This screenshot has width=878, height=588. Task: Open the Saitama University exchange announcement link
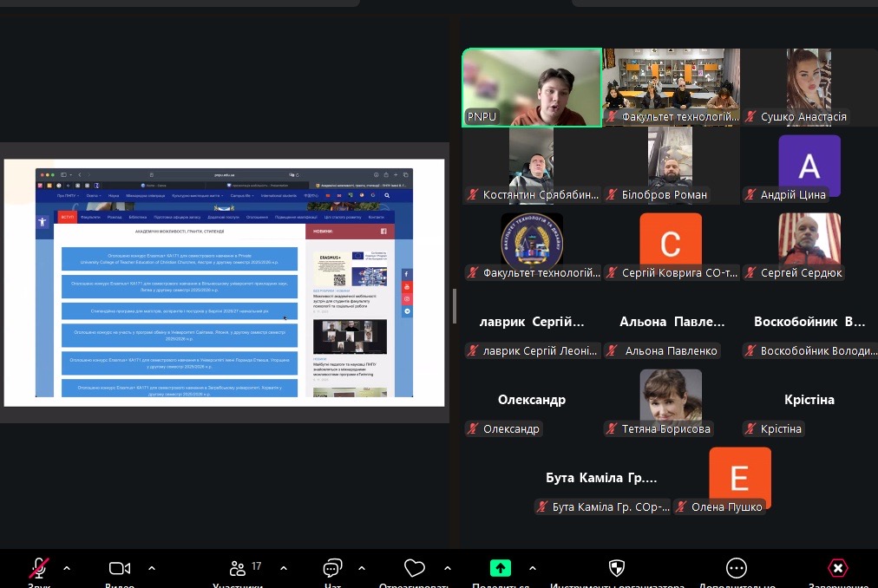(x=179, y=335)
